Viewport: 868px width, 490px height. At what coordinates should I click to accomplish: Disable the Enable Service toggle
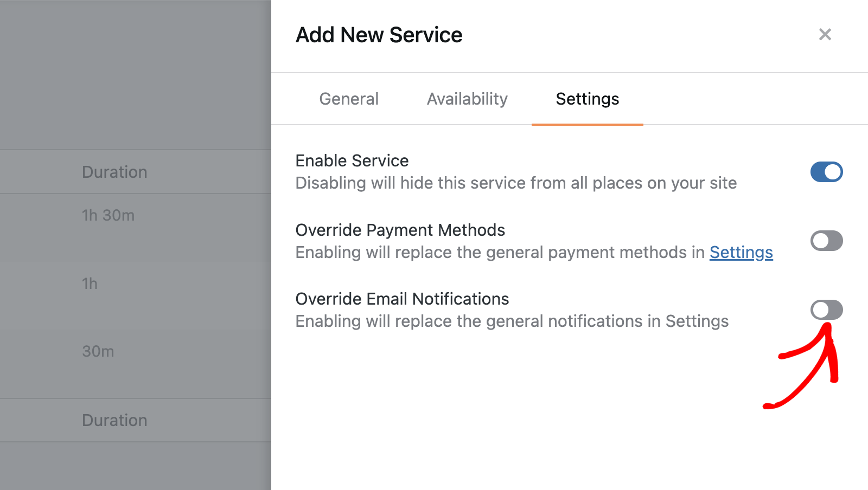[826, 172]
